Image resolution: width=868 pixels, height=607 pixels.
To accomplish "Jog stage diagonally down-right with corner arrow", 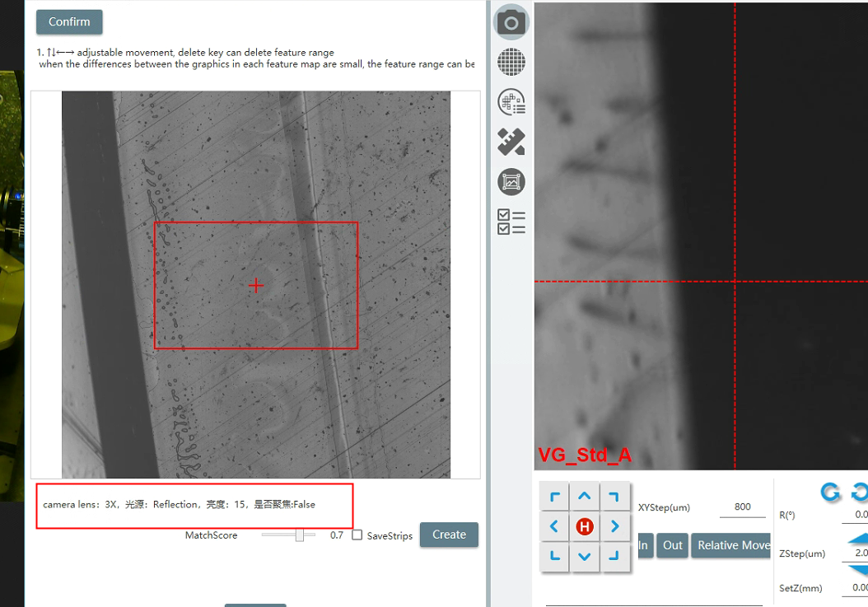I will [x=614, y=556].
